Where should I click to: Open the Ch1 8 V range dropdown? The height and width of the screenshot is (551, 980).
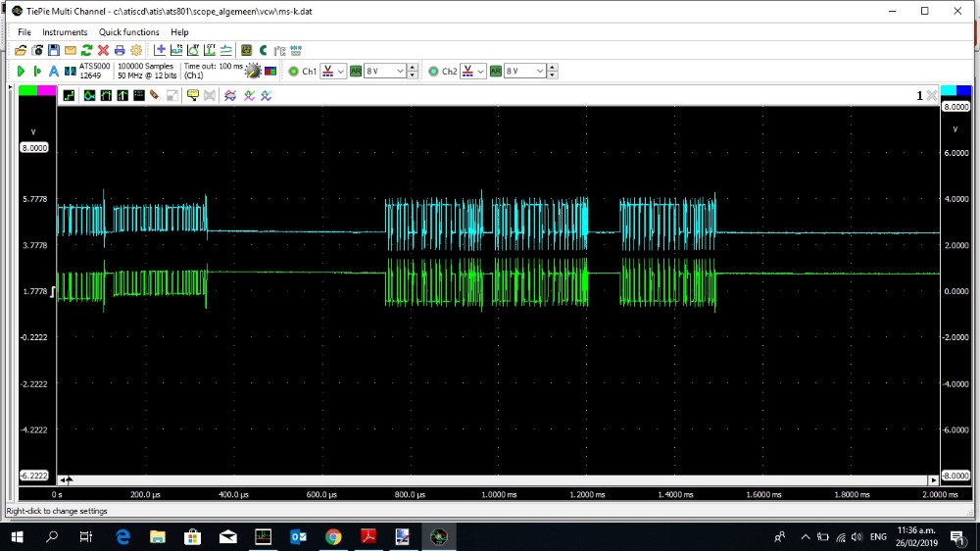385,72
